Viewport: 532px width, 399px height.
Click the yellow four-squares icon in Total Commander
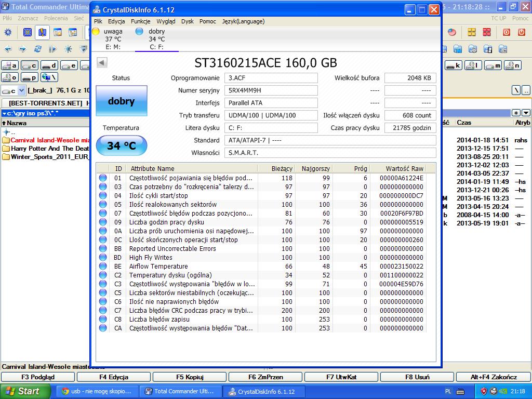(472, 33)
